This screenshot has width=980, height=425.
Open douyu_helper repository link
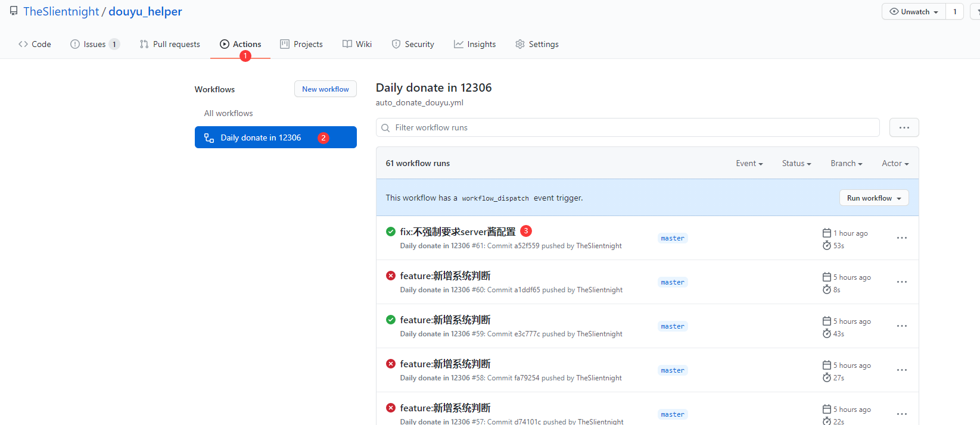coord(145,11)
